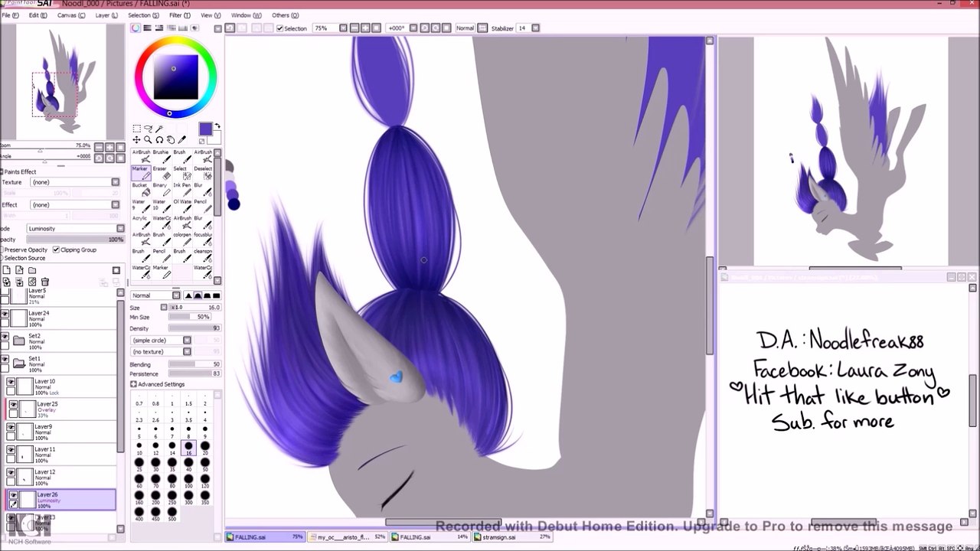The width and height of the screenshot is (980, 551).
Task: Enable Preserve Opacity checkbox
Action: coord(2,249)
